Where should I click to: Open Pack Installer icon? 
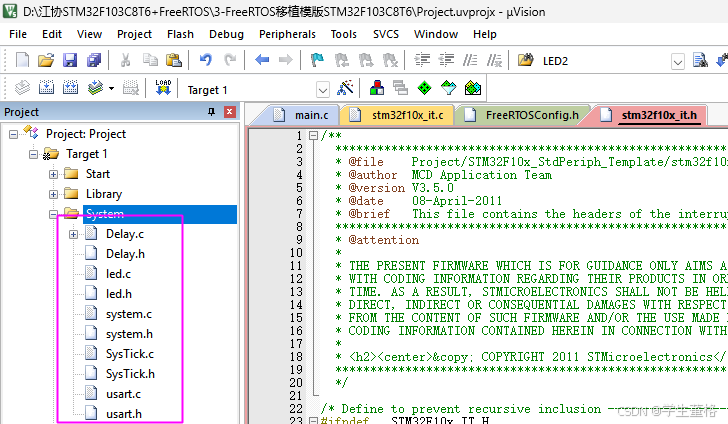pyautogui.click(x=473, y=87)
